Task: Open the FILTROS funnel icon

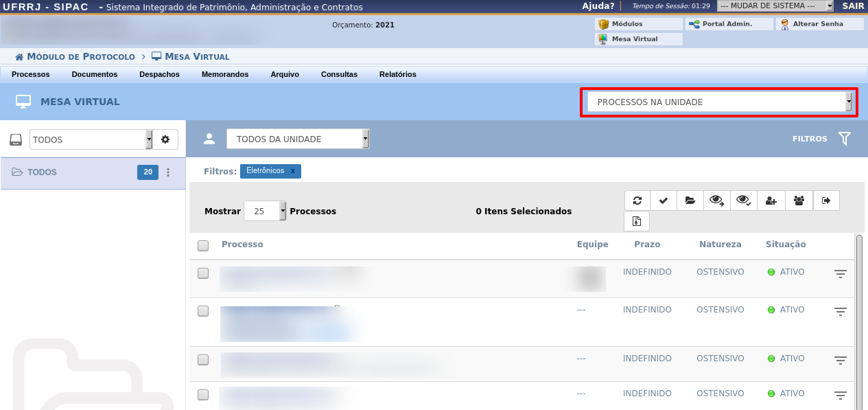Action: click(x=845, y=139)
